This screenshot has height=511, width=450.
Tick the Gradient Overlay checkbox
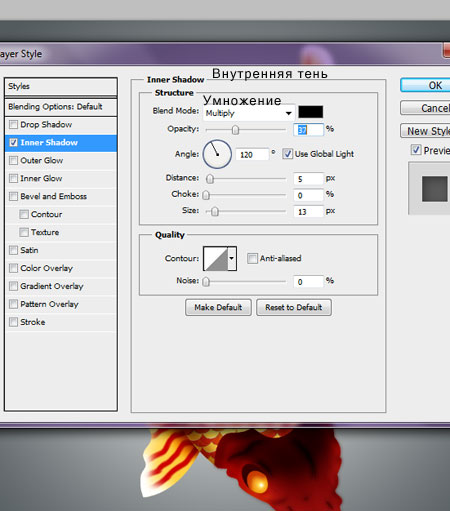point(13,286)
